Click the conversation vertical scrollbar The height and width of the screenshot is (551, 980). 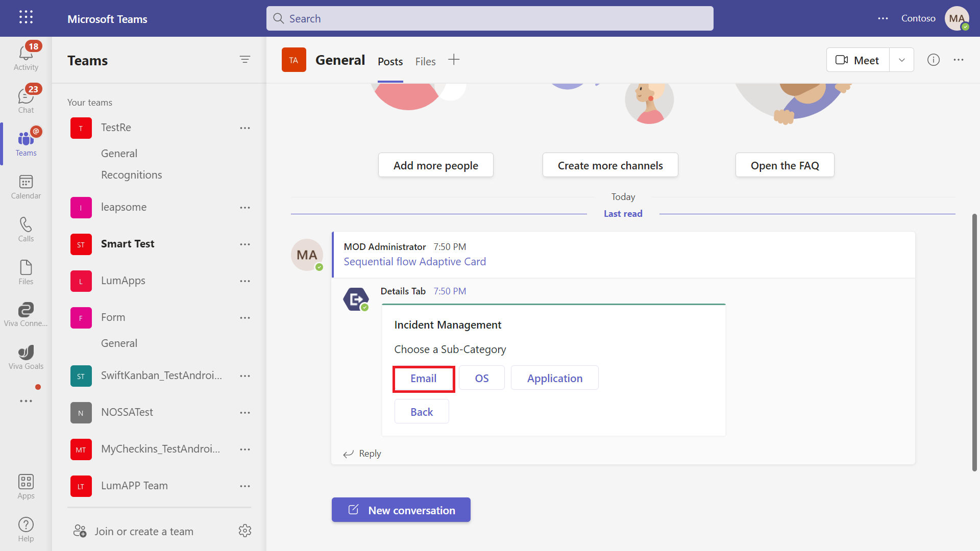[x=974, y=342]
